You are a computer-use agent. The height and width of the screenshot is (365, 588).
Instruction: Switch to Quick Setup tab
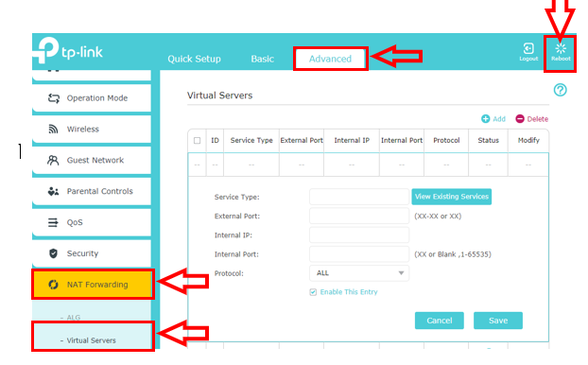(194, 59)
